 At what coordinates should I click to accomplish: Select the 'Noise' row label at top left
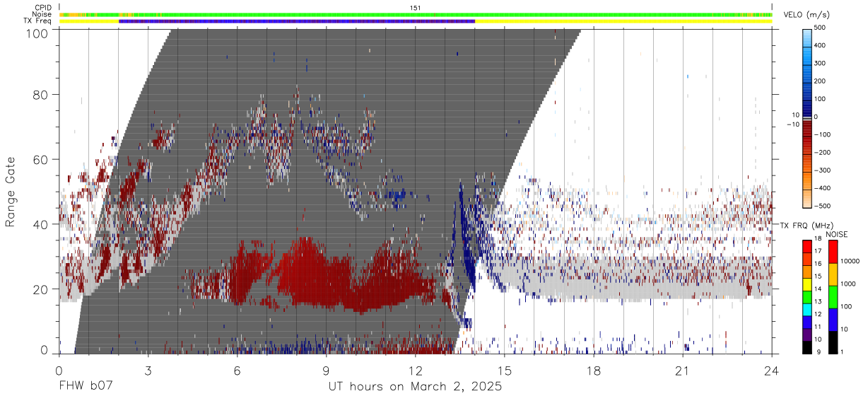tap(42, 14)
